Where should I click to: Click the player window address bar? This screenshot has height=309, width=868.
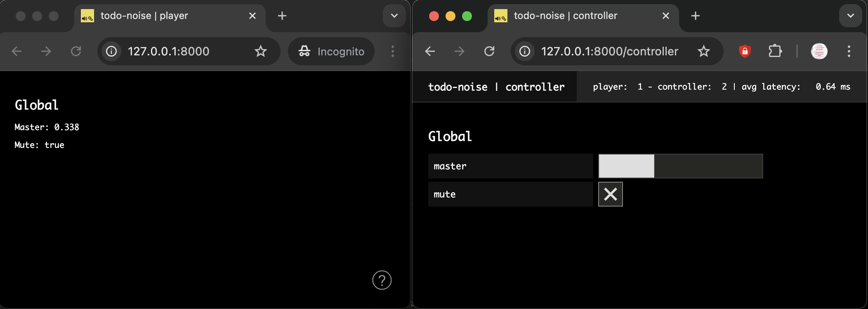pos(182,51)
